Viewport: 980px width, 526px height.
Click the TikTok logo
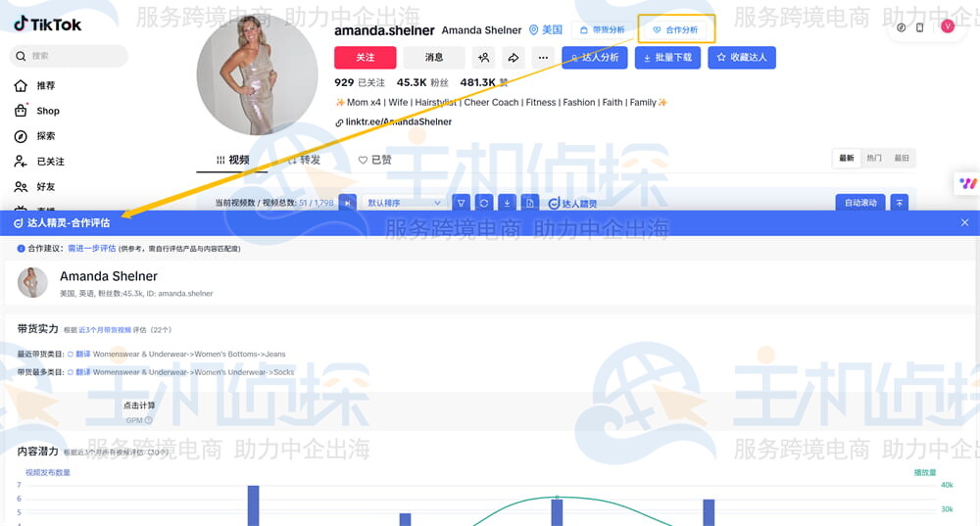tap(47, 24)
